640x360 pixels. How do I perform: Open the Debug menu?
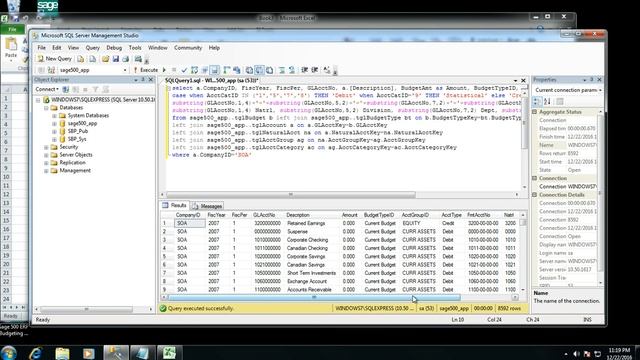[x=114, y=48]
